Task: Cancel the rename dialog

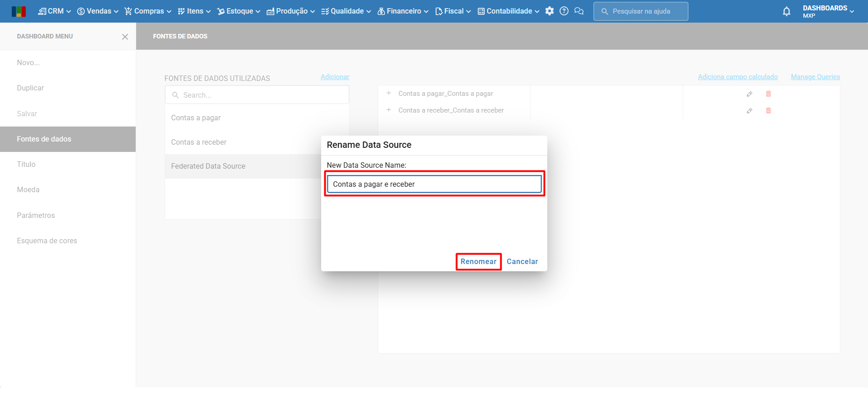Action: (522, 262)
